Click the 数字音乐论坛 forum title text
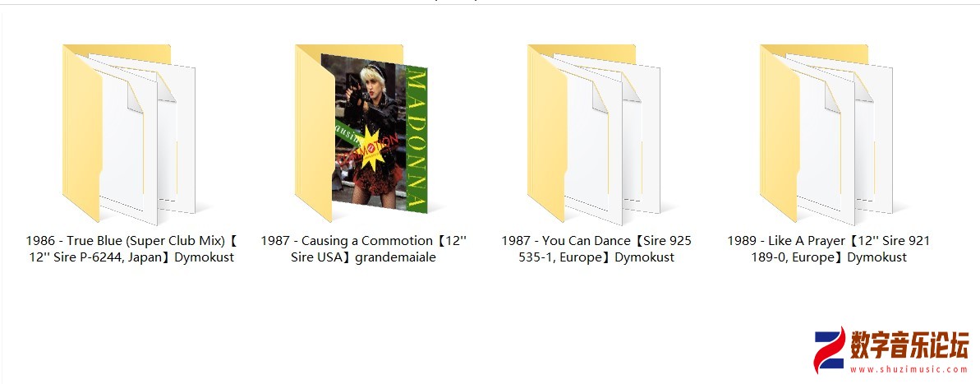This screenshot has height=384, width=980. point(909,345)
